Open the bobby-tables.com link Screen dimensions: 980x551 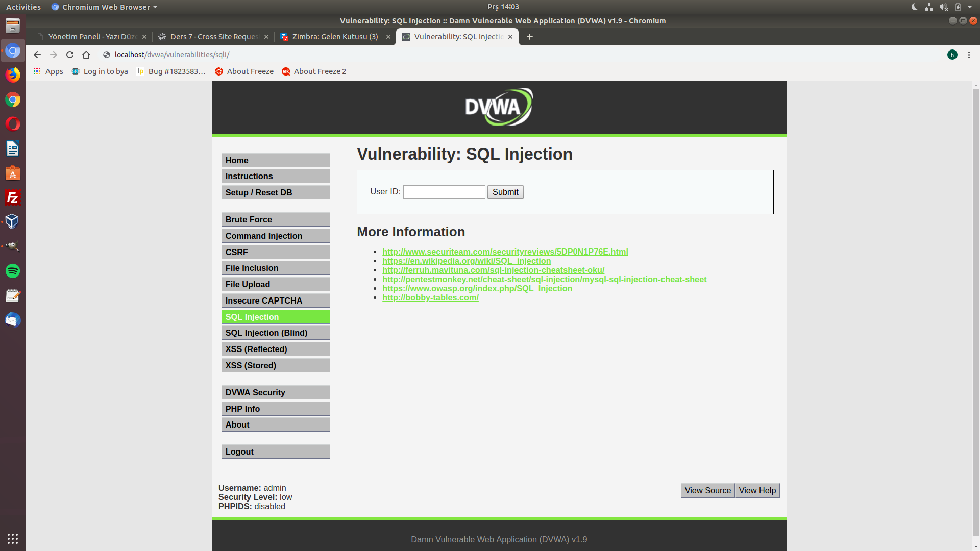click(430, 297)
